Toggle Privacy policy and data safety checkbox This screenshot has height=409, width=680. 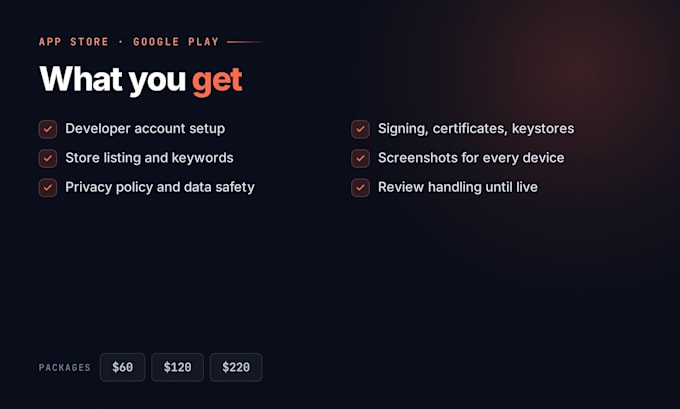coord(48,188)
